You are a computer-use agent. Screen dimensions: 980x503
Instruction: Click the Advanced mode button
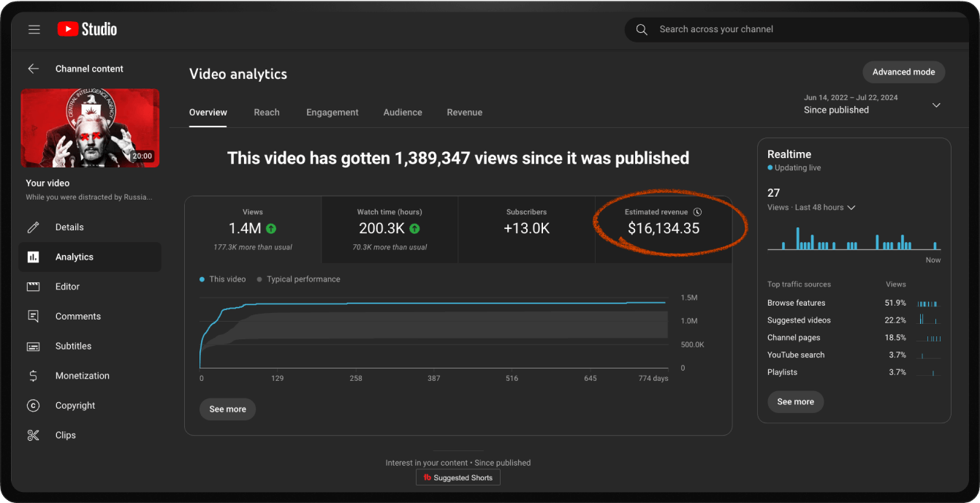tap(904, 72)
